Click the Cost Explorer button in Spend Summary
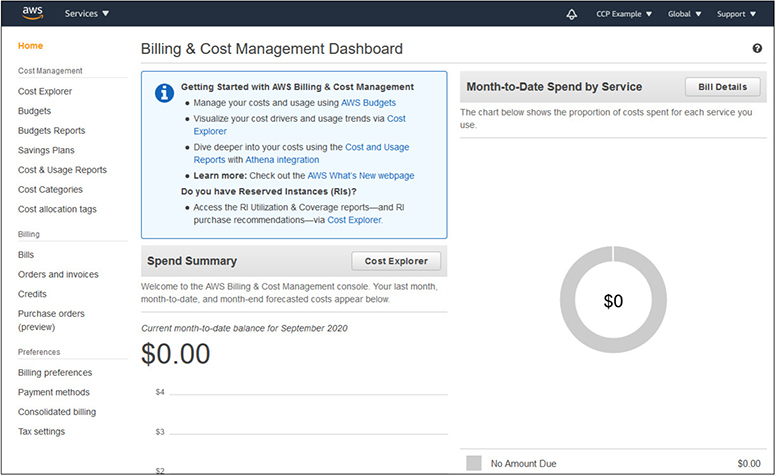Image resolution: width=776 pixels, height=476 pixels. (396, 261)
